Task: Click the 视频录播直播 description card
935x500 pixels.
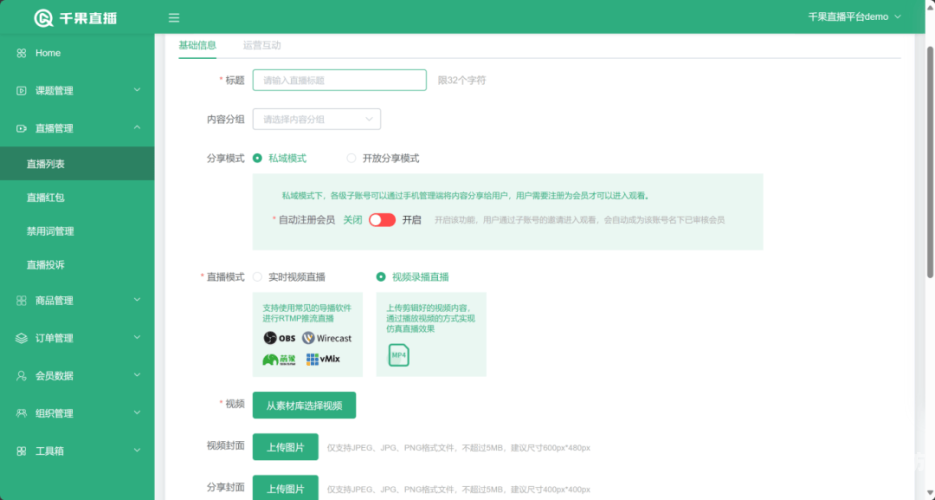Action: pyautogui.click(x=431, y=334)
